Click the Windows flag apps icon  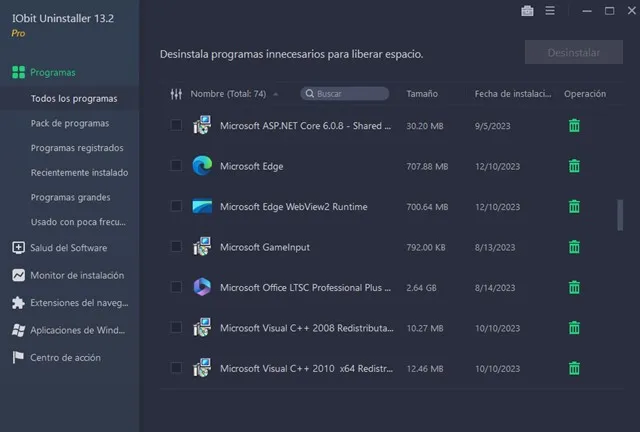pyautogui.click(x=18, y=330)
